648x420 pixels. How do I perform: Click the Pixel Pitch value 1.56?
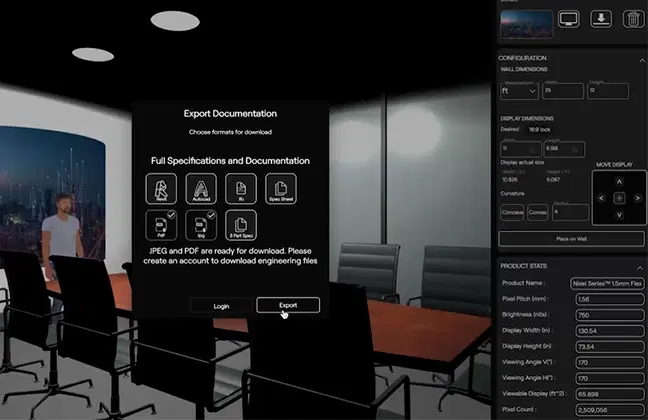click(610, 299)
